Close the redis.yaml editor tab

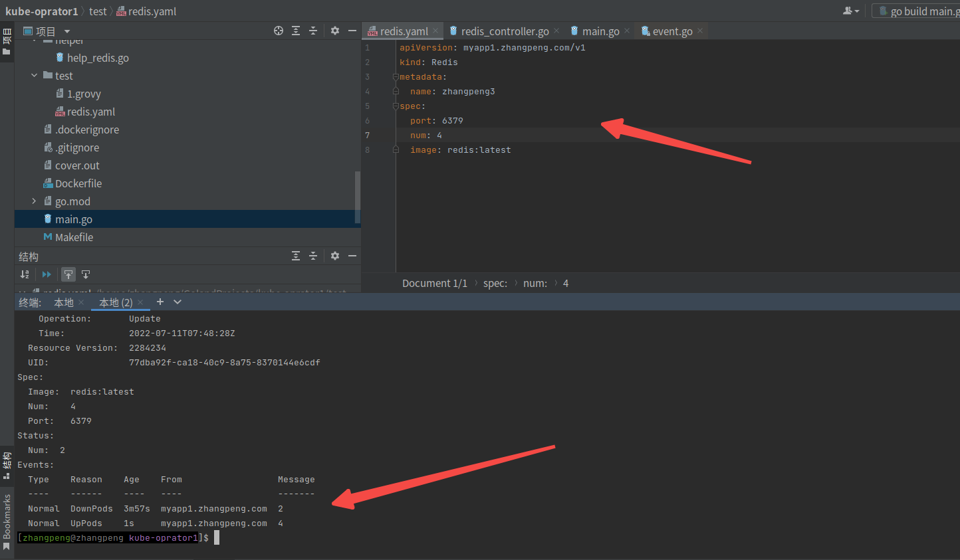click(435, 31)
